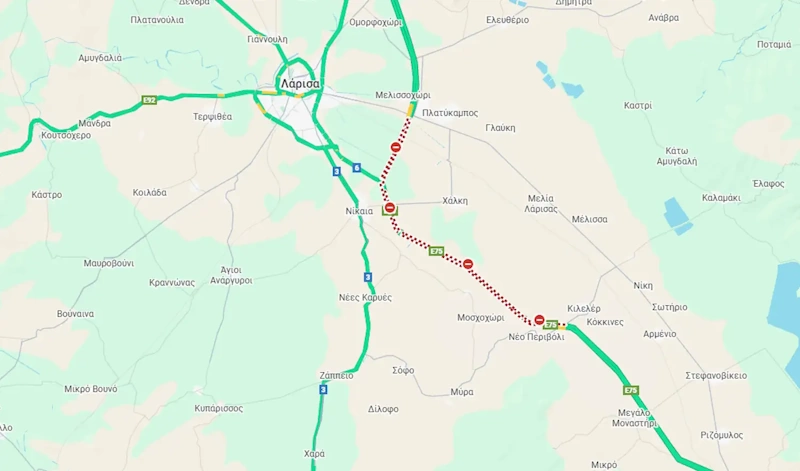The height and width of the screenshot is (471, 800).
Task: Select the route 3 shield above Νέες Καρυές
Action: coord(368,277)
